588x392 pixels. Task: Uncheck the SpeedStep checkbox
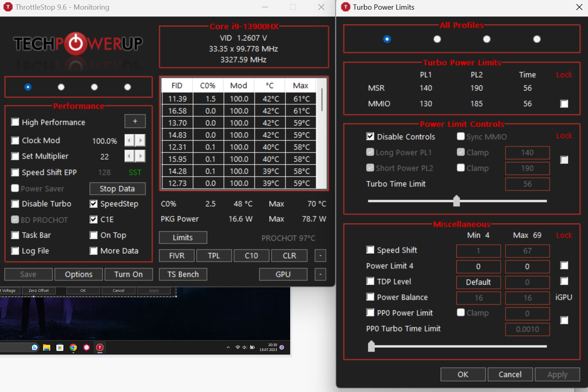tap(94, 204)
